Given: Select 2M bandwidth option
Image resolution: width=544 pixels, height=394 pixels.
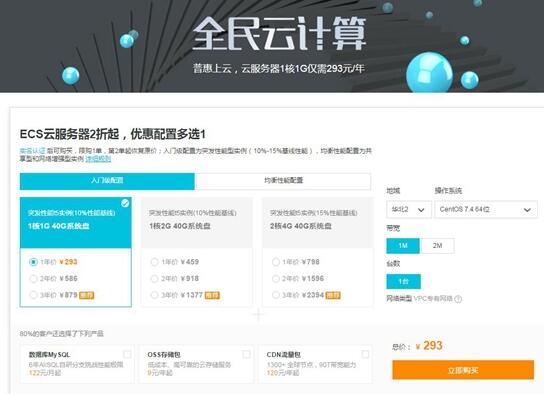Looking at the screenshot, I should click(x=437, y=246).
